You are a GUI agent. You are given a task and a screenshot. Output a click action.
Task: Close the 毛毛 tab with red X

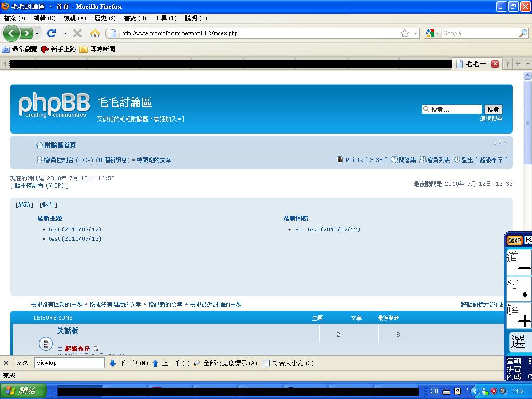coord(495,64)
